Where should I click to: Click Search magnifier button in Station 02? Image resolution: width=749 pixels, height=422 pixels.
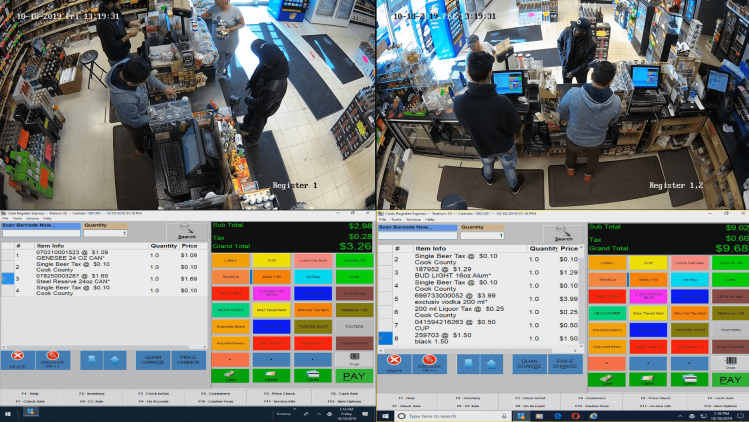click(x=187, y=231)
